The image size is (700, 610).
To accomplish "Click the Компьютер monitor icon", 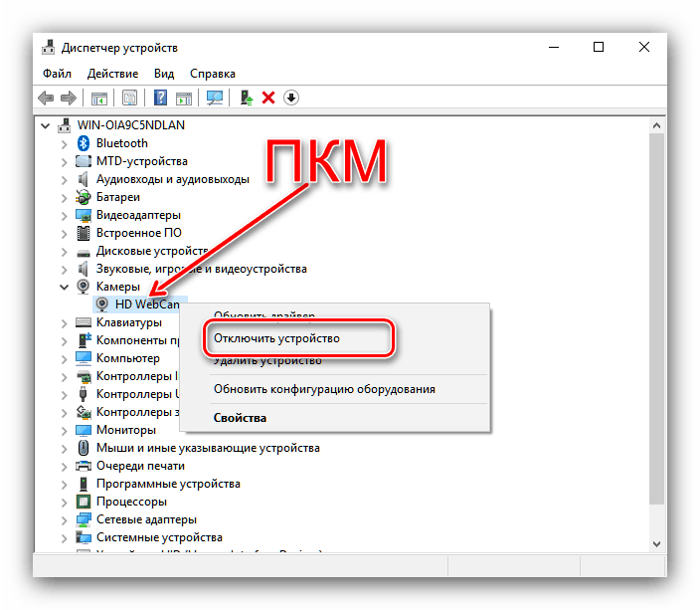I will pos(84,358).
